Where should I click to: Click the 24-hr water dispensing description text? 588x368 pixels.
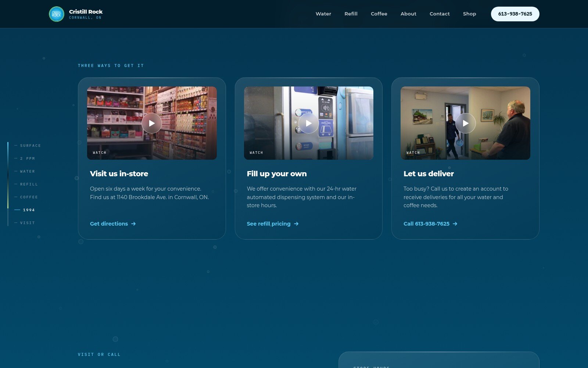302,197
